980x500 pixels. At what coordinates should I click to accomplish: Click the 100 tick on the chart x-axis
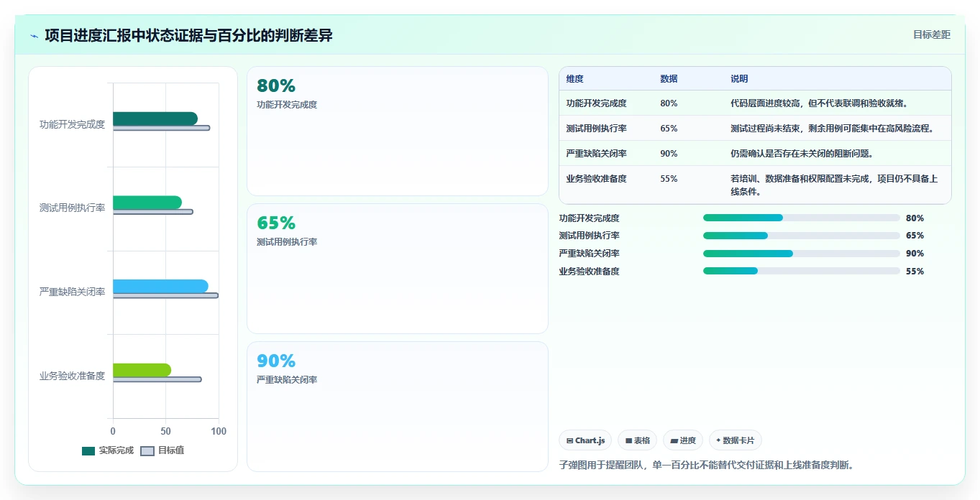point(219,431)
